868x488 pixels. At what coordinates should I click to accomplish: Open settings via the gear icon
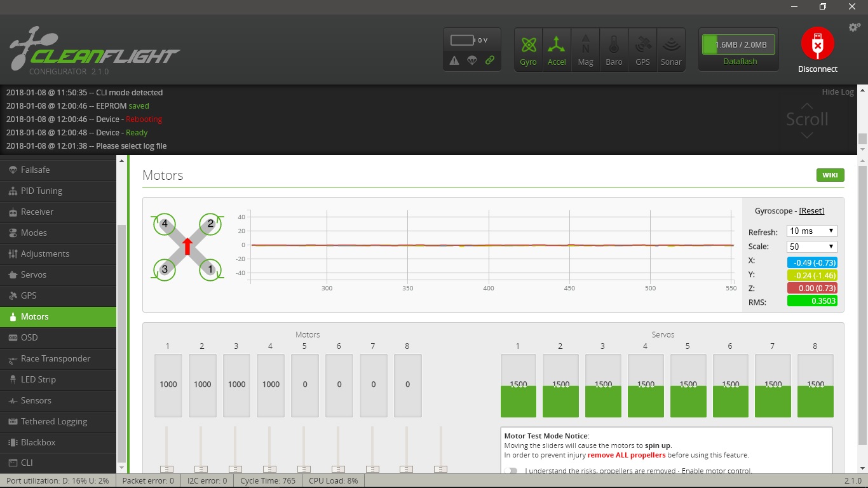pyautogui.click(x=855, y=27)
